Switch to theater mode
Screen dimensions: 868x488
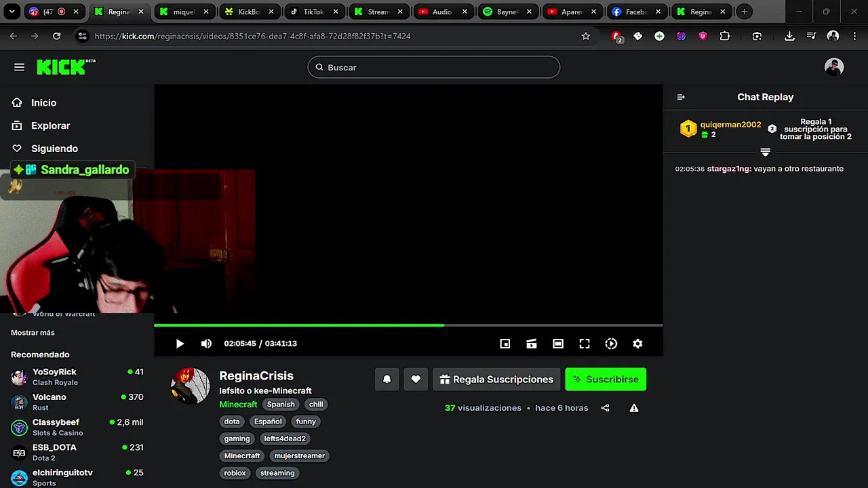[x=558, y=344]
